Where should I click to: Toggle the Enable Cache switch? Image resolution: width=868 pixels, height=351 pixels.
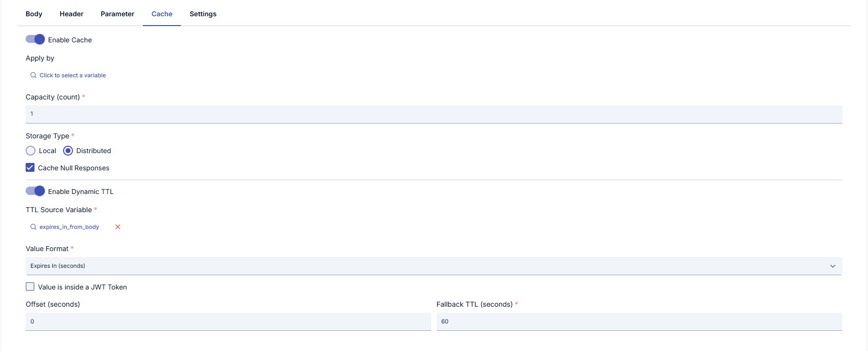tap(35, 39)
